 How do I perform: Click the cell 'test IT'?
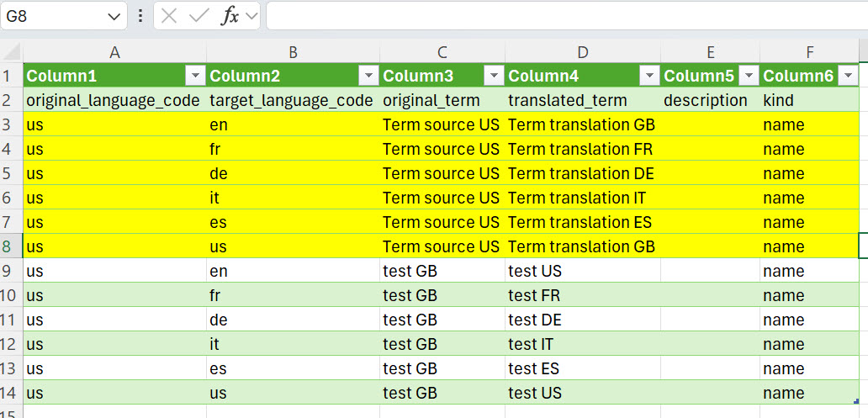coord(582,344)
